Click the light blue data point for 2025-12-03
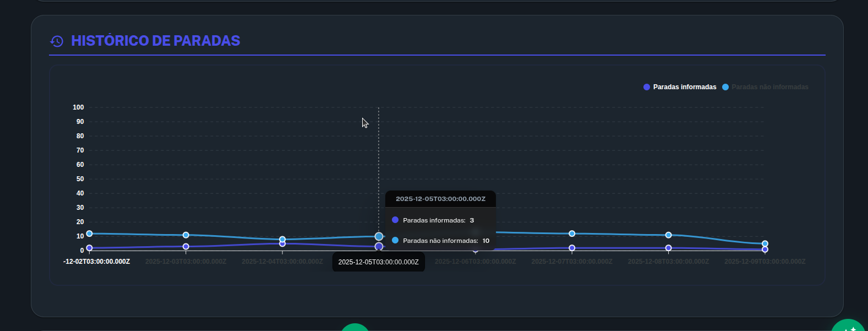868x331 pixels. (x=186, y=235)
